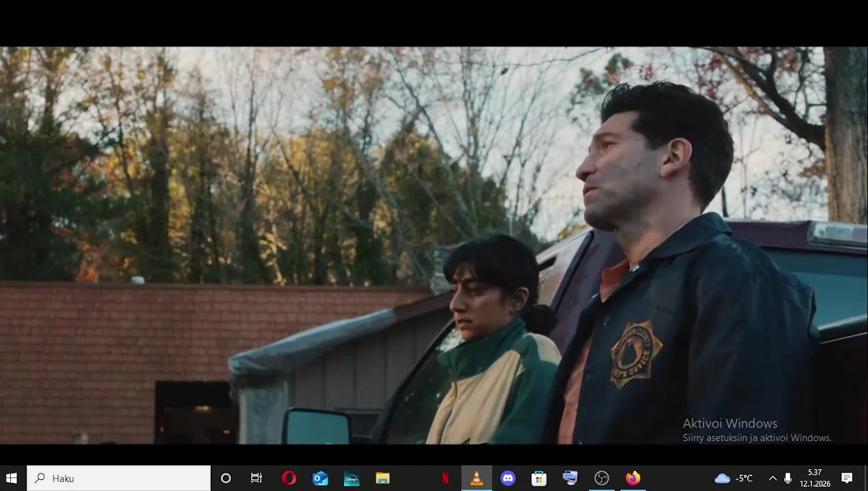Open Netflix app in taskbar

point(446,478)
